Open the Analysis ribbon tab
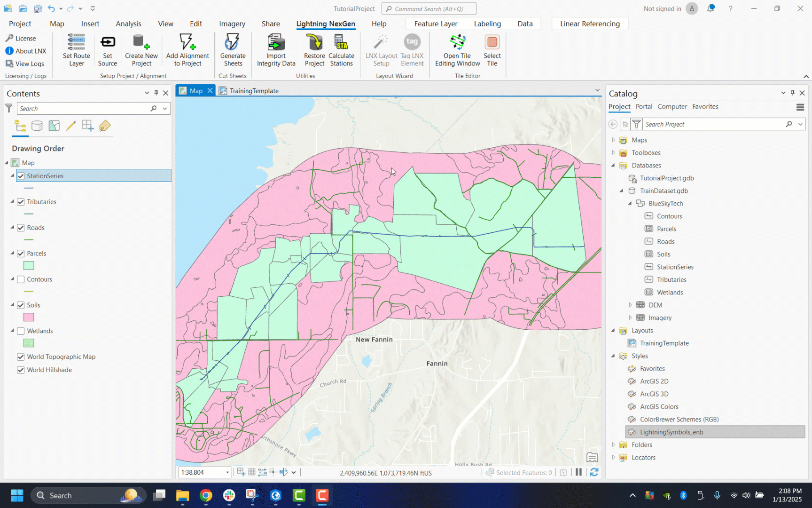Viewport: 812px width, 508px height. [x=128, y=24]
